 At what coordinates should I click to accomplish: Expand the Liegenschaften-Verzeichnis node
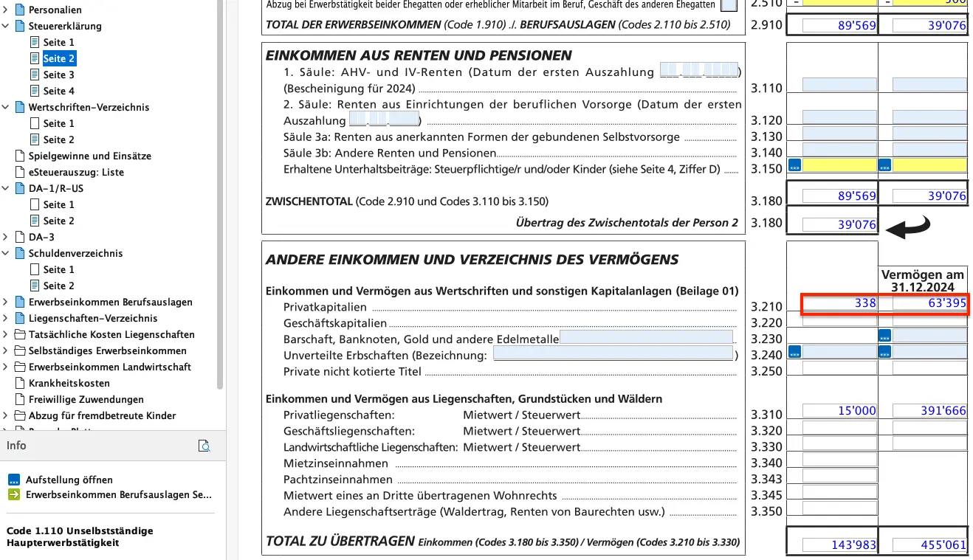click(x=6, y=318)
